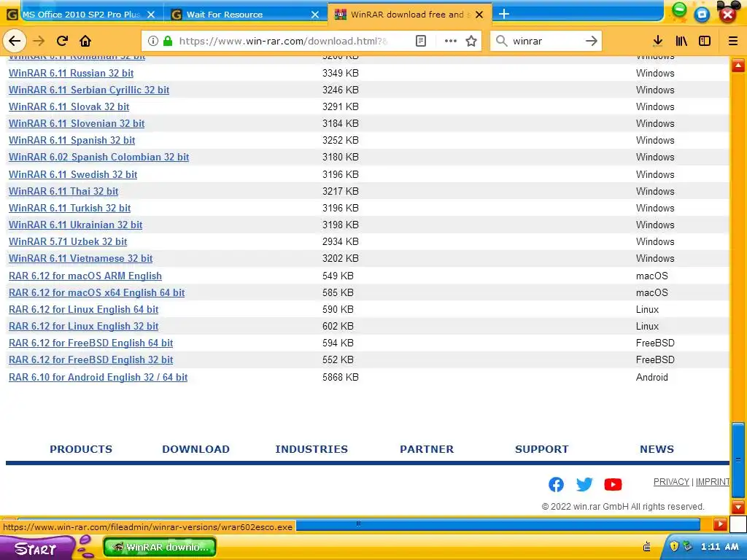
Task: Open a new tab with plus button
Action: pyautogui.click(x=503, y=15)
